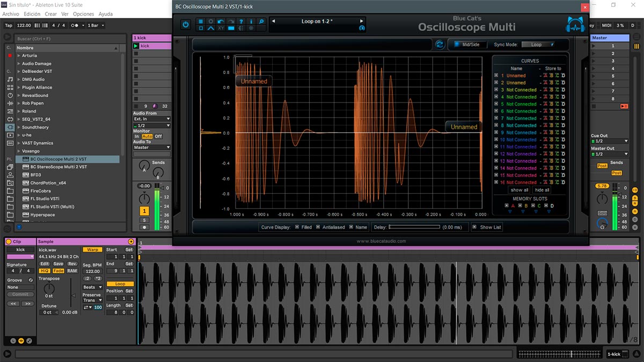Toggle the Loop button in Sample panel
Viewport: 644px width, 362px height.
pyautogui.click(x=120, y=284)
